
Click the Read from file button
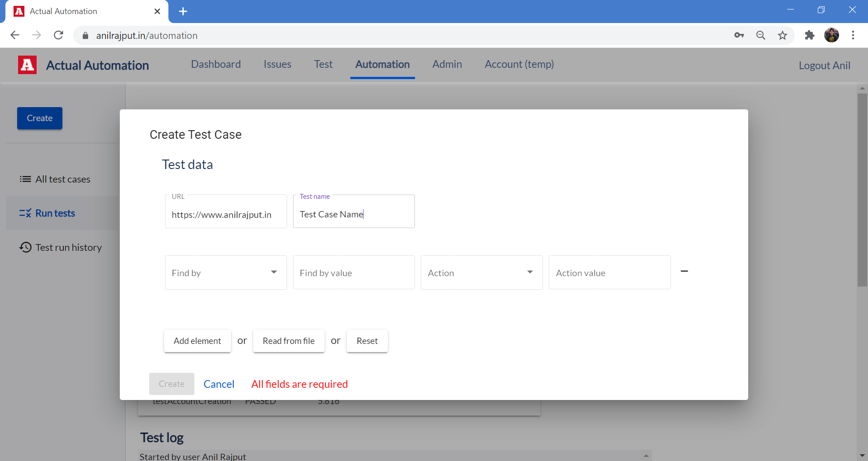289,341
